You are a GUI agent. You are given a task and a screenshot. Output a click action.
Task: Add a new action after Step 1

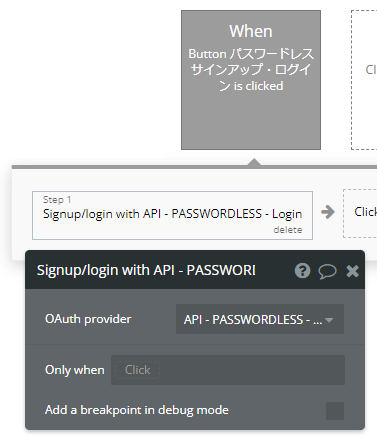point(360,213)
